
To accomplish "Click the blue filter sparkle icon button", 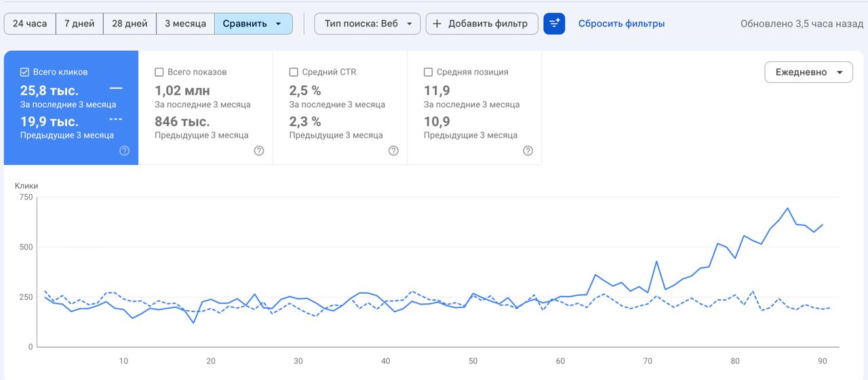I will [554, 24].
